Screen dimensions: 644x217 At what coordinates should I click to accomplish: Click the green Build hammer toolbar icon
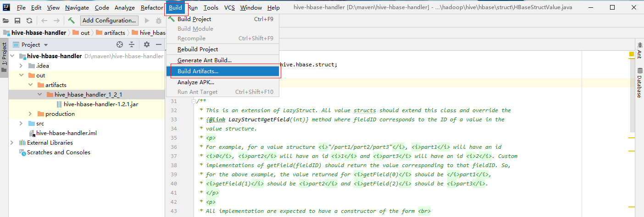[71, 21]
